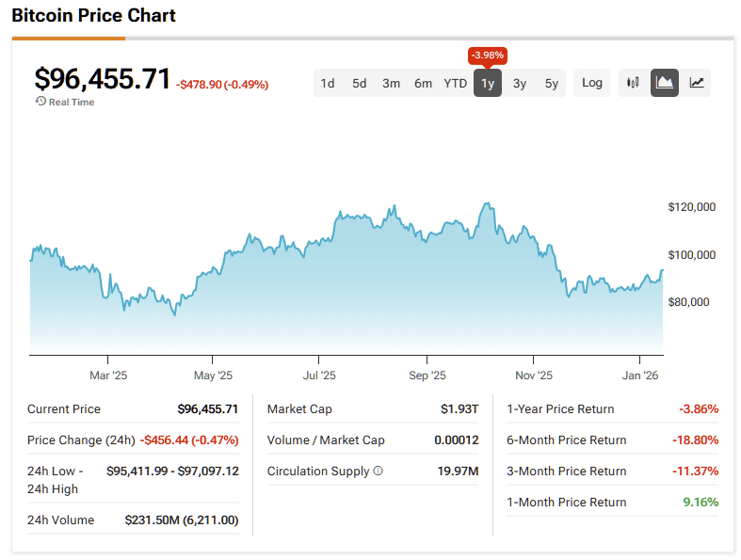Image resolution: width=741 pixels, height=560 pixels.
Task: Click the 3-Month Price Return -11.37%
Action: tap(695, 472)
